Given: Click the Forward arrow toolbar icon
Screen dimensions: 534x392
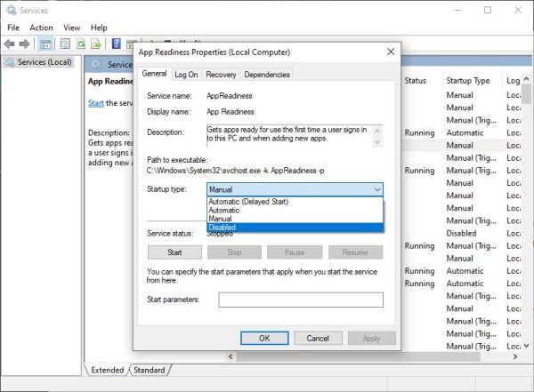Looking at the screenshot, I should tap(24, 44).
